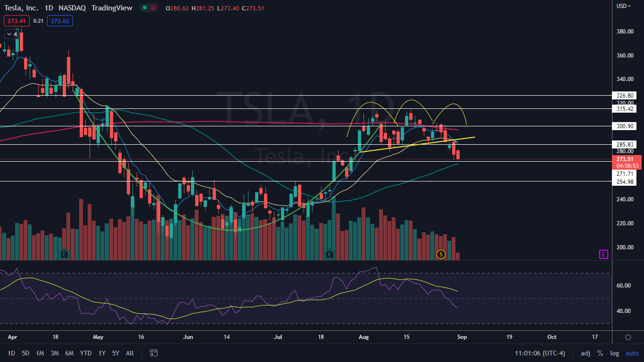Viewport: 644px width, 362px height.
Task: Select the 1M time range
Action: point(40,353)
